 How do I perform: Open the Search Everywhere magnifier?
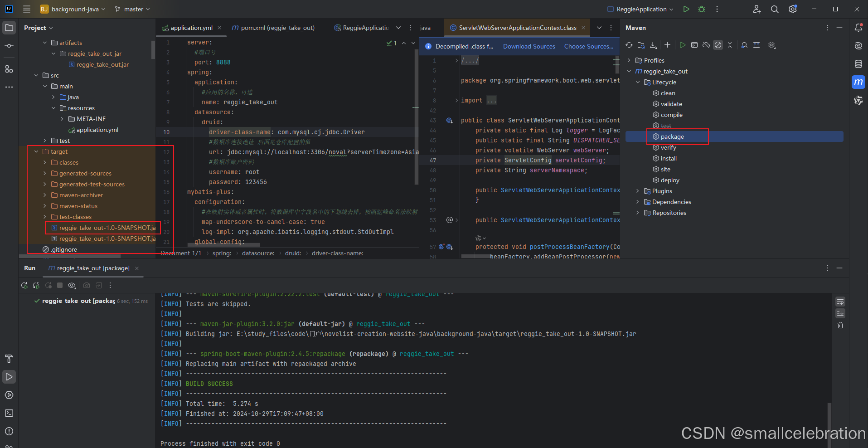pyautogui.click(x=775, y=9)
